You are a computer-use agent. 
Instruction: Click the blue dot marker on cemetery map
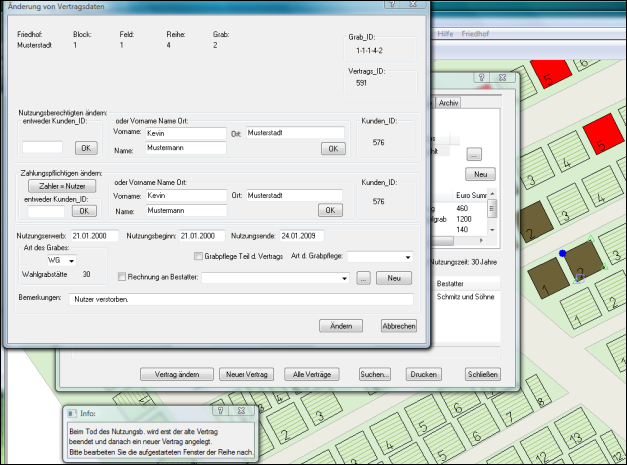563,253
